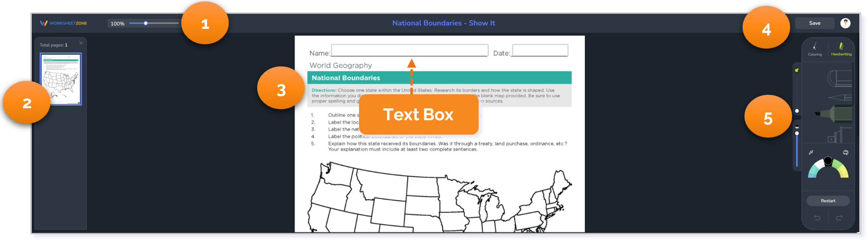
Task: Click the WorksheetZone logo
Action: click(x=63, y=23)
